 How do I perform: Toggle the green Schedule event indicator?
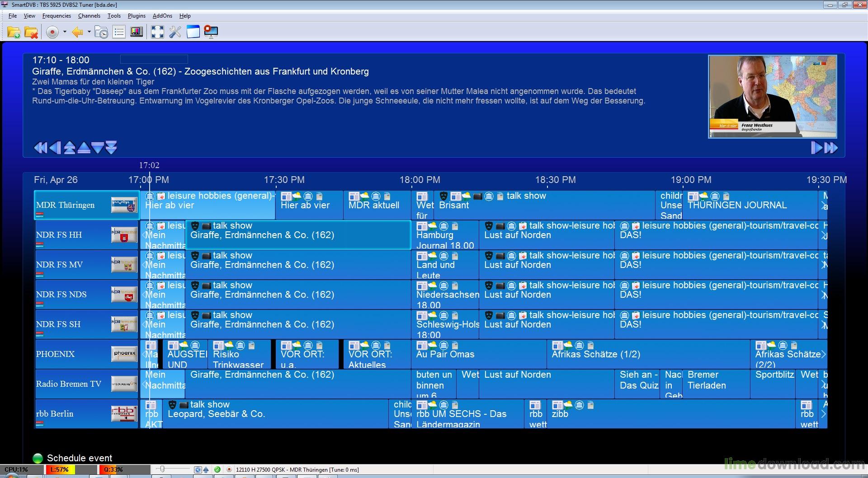38,458
